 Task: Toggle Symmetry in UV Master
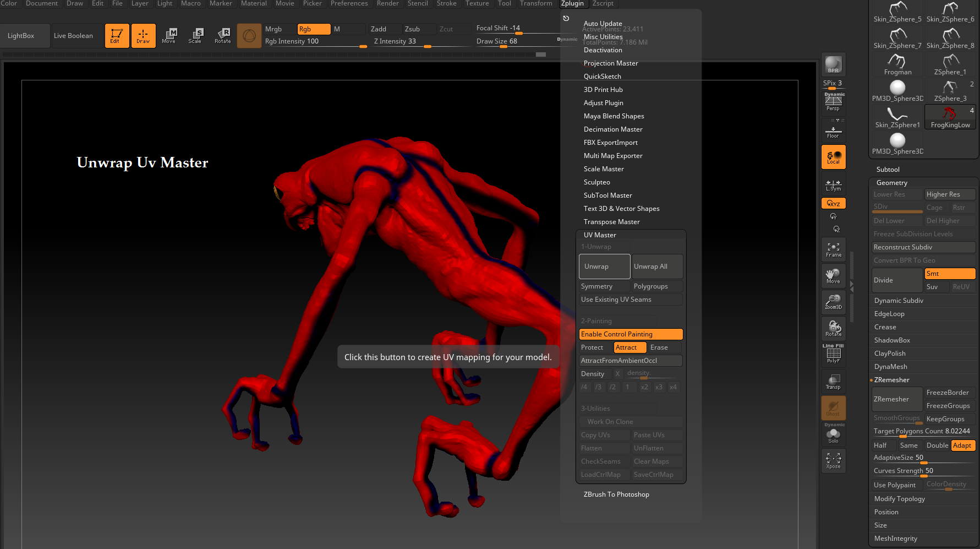click(x=604, y=286)
